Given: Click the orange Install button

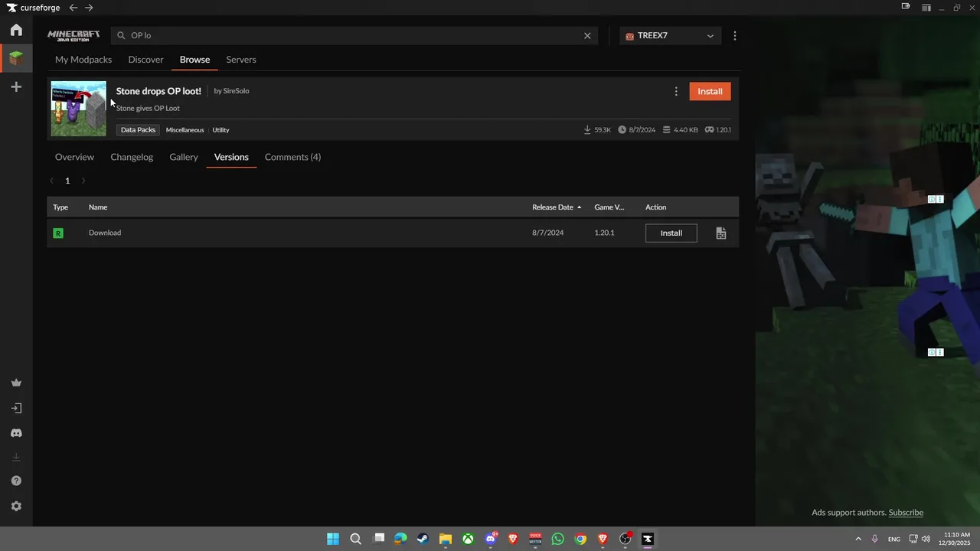Looking at the screenshot, I should click(710, 91).
